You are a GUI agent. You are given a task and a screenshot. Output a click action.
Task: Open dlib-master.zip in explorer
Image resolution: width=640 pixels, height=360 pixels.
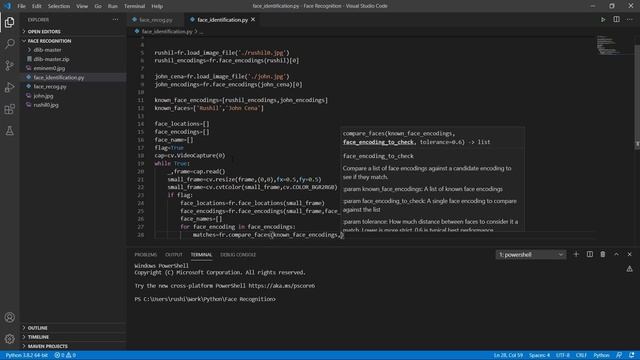pyautogui.click(x=51, y=59)
